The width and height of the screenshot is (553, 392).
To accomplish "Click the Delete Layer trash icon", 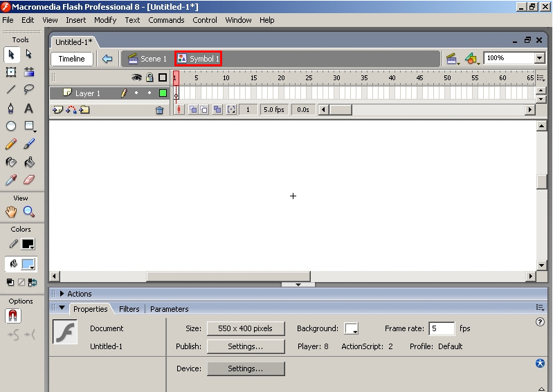I will click(x=160, y=111).
